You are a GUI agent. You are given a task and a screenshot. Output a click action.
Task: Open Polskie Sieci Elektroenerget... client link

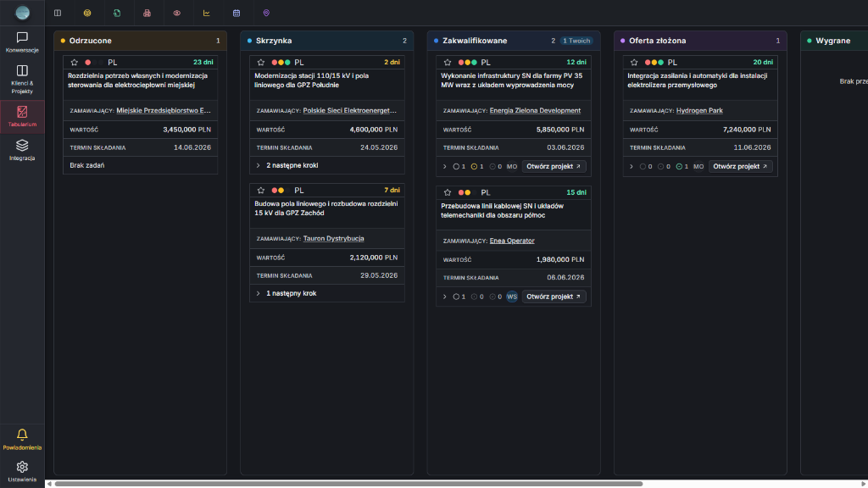[x=350, y=111]
